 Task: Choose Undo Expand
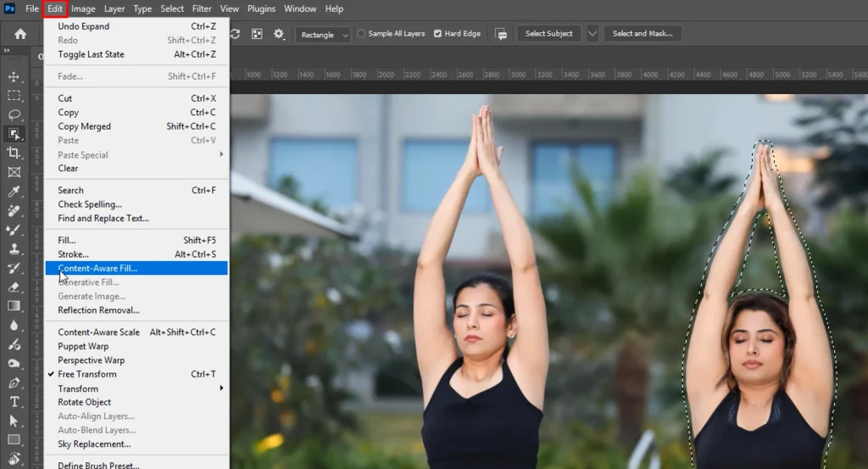point(136,26)
